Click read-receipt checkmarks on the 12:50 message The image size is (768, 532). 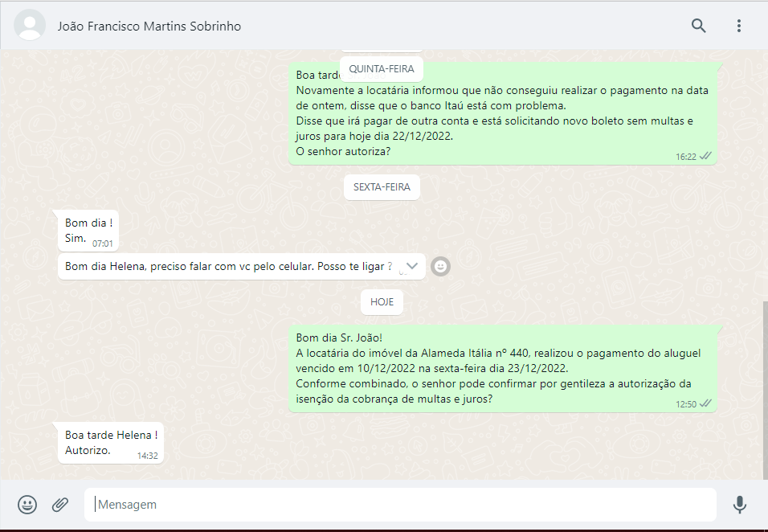tap(705, 403)
